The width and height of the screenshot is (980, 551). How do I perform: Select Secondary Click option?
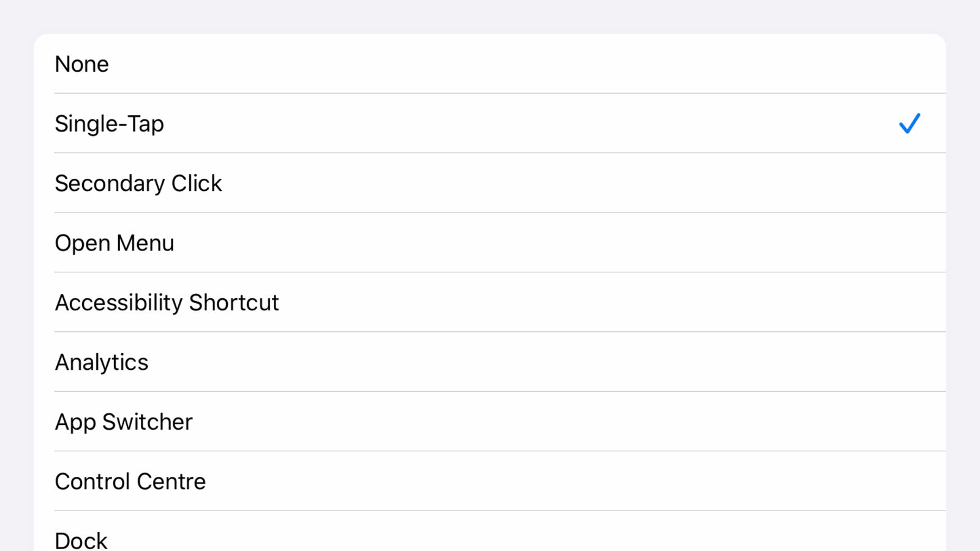click(490, 183)
